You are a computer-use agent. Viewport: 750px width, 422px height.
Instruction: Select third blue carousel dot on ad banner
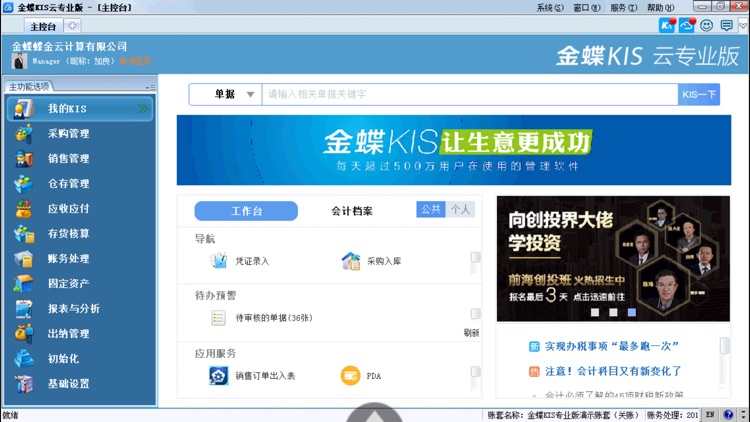(x=632, y=312)
